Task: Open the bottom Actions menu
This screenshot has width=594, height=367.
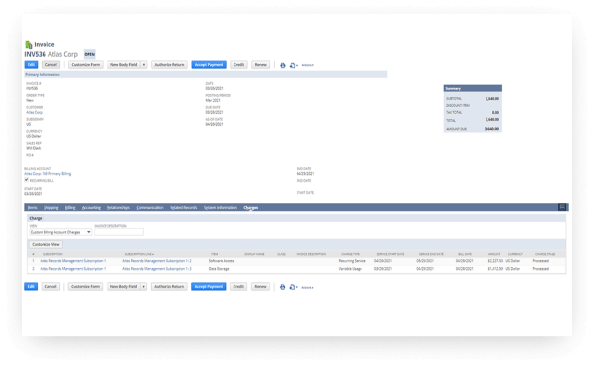Action: [x=307, y=287]
